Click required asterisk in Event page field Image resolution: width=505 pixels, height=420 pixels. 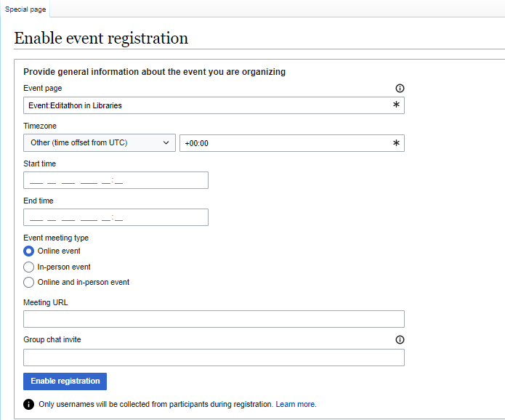coord(396,105)
